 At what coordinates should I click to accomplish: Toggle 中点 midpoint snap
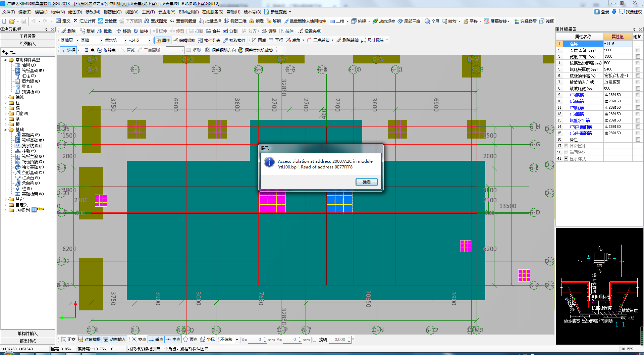click(x=173, y=340)
